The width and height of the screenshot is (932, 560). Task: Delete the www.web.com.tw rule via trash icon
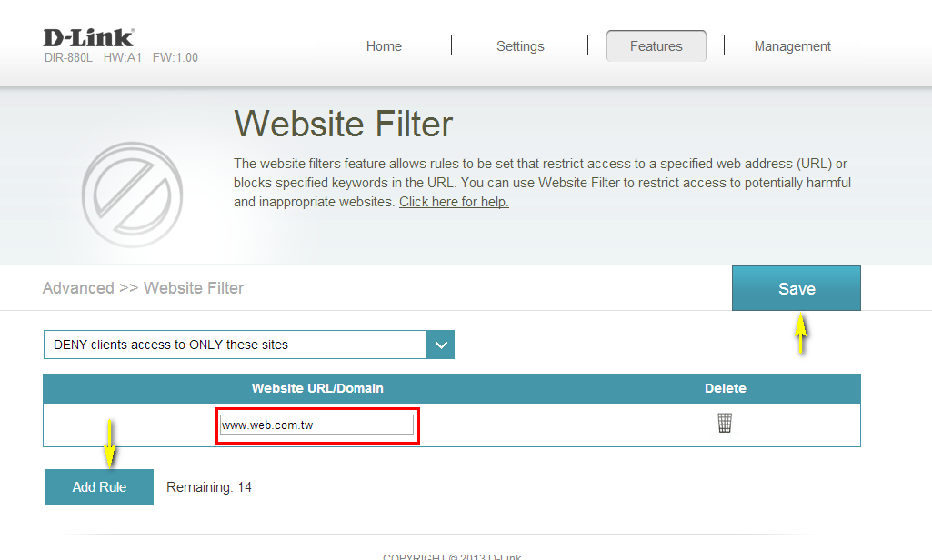725,422
